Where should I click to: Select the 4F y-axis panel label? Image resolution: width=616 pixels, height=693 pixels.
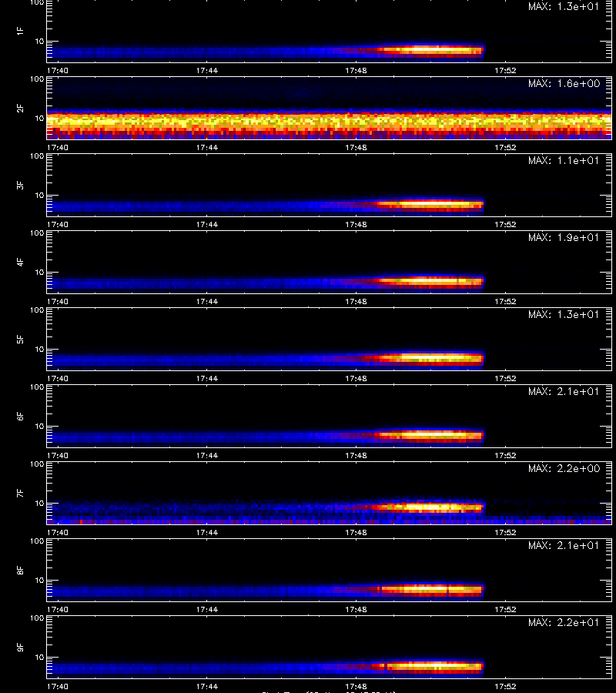coord(20,262)
